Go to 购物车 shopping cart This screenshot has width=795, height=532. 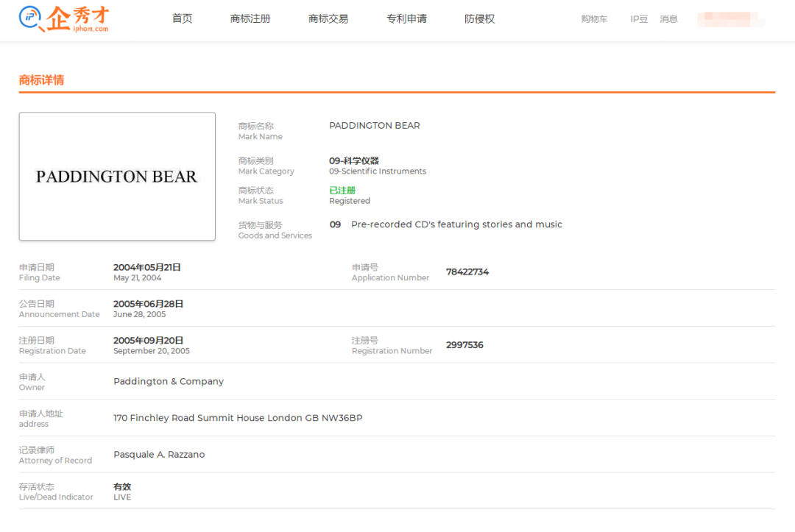pyautogui.click(x=594, y=19)
